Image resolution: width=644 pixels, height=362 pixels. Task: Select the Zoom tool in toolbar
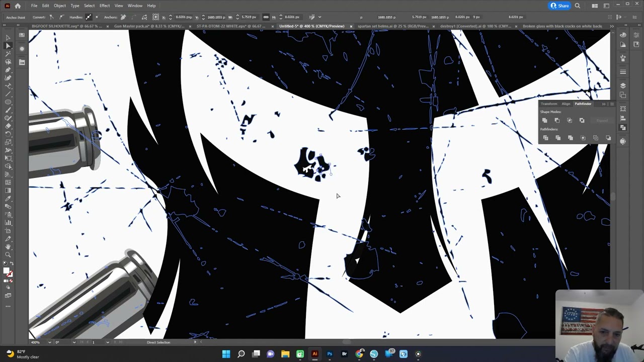(x=8, y=255)
